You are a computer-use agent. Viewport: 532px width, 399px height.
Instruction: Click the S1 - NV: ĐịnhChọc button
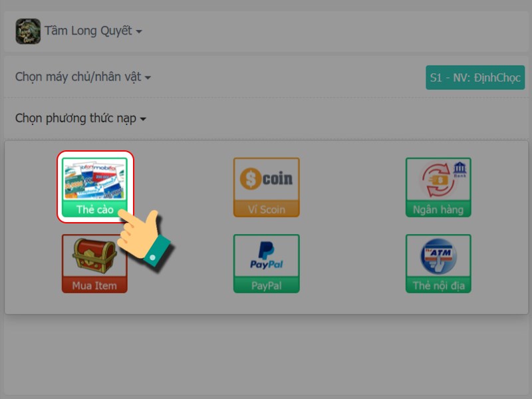tap(475, 78)
